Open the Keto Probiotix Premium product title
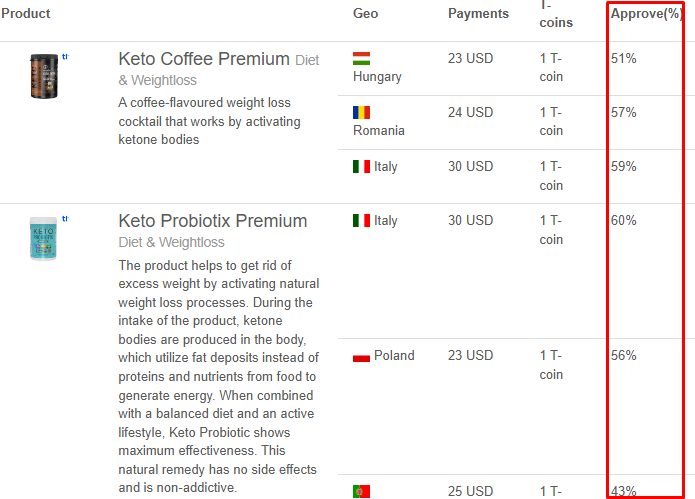Viewport: 695px width, 499px height. pyautogui.click(x=213, y=221)
